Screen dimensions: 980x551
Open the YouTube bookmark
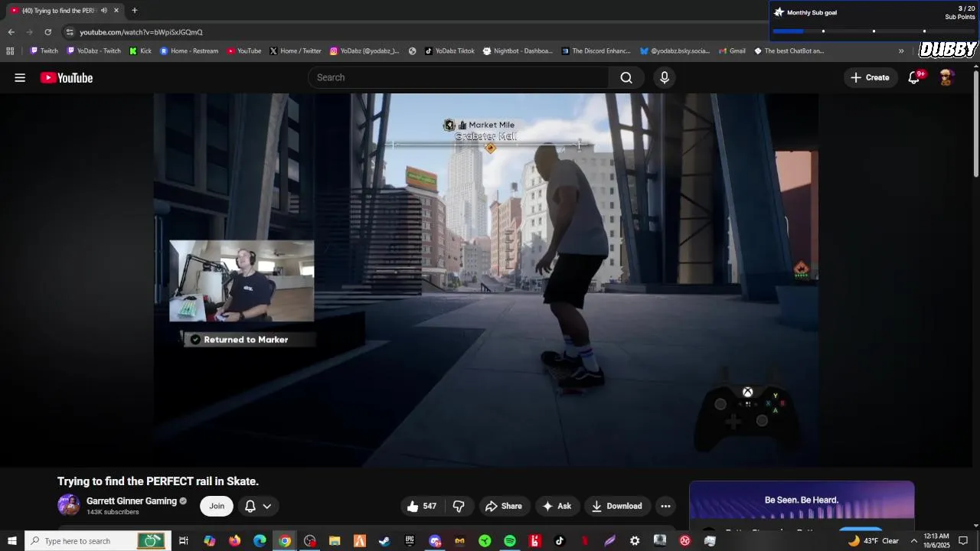[244, 51]
